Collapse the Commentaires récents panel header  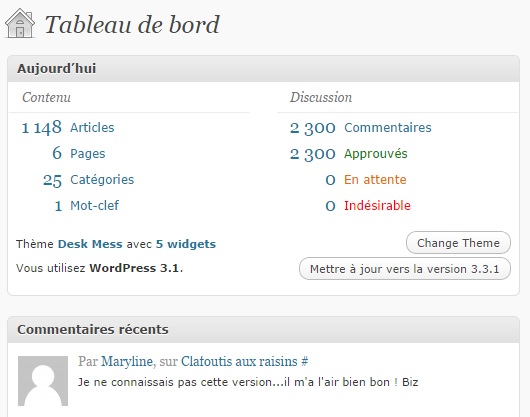click(x=263, y=329)
